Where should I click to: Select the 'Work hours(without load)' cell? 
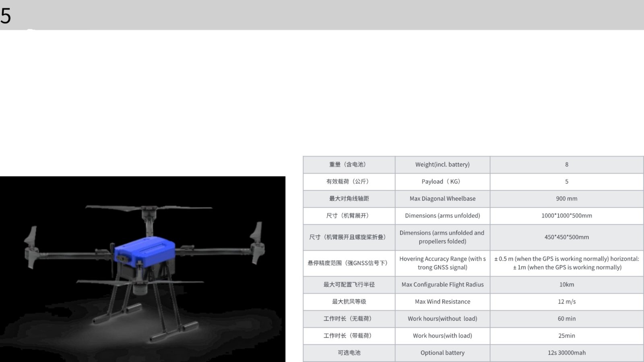[442, 319]
